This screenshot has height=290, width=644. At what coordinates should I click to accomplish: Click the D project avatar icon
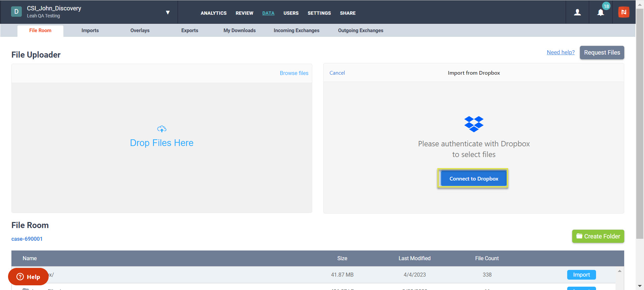[16, 12]
